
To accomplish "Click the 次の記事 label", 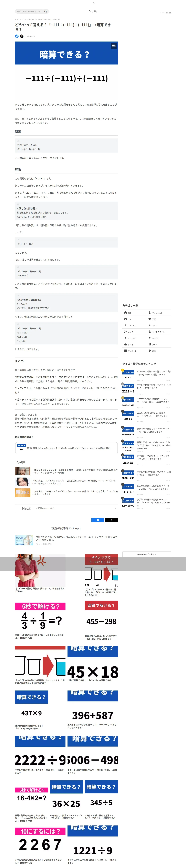I will tap(21, 462).
